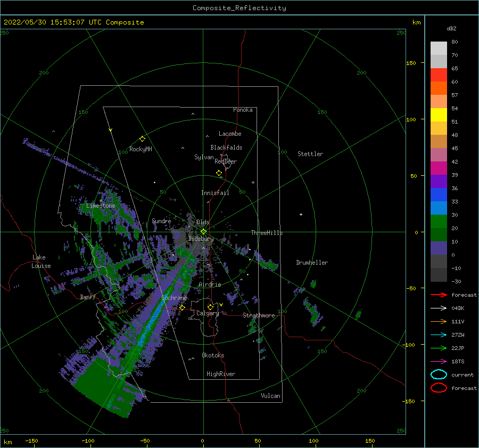Screen dimensions: 479x448
Task: Click the Airdrie town label
Action: click(x=210, y=284)
